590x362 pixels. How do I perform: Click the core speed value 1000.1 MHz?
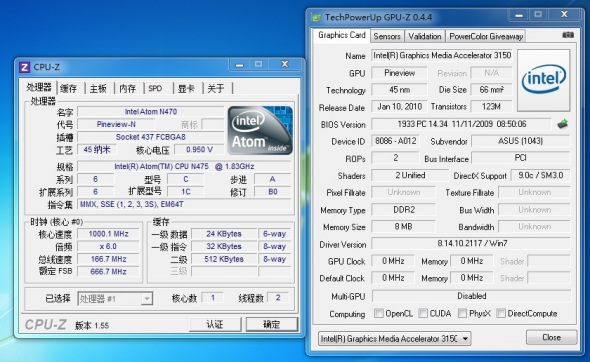click(108, 234)
